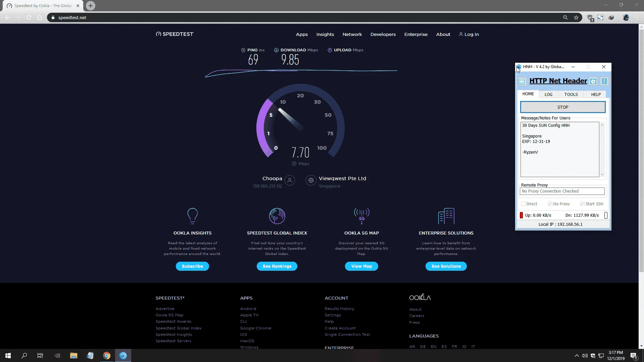Switch to the HOME tab in HNH

(528, 94)
